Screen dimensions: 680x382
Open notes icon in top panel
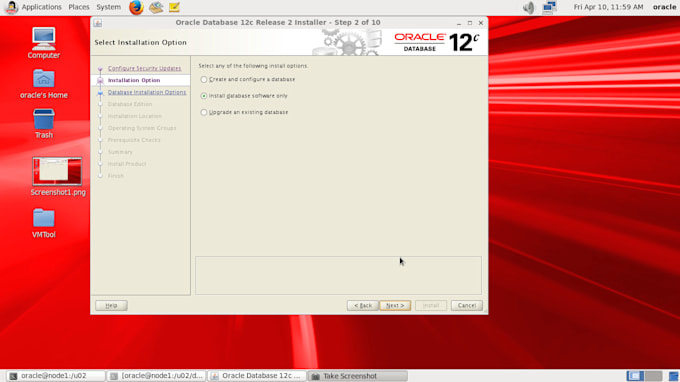click(174, 7)
